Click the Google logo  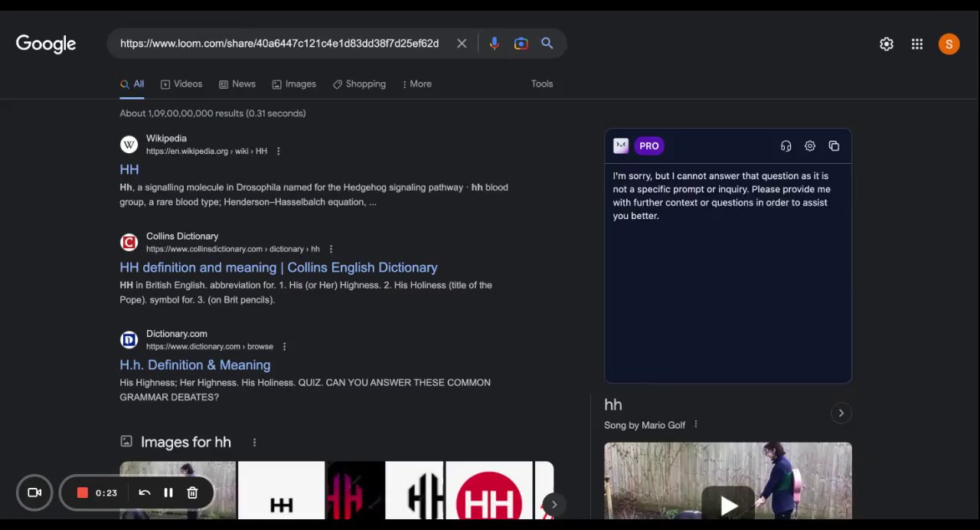pos(46,44)
